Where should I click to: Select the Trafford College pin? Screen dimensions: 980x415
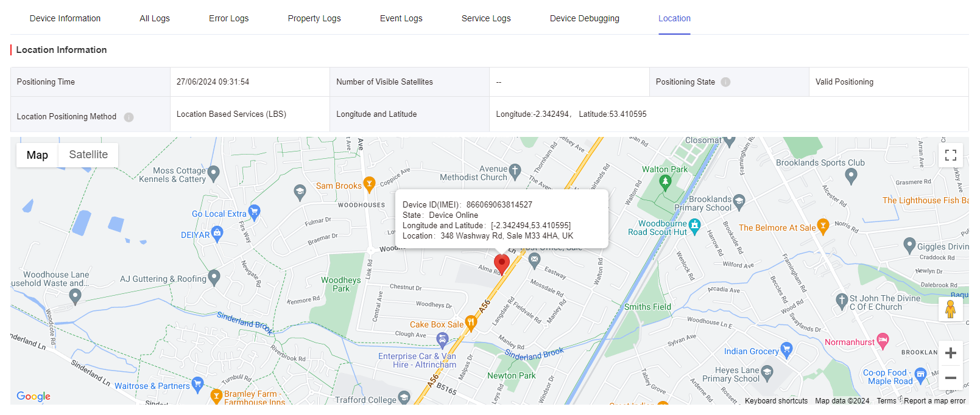(404, 398)
